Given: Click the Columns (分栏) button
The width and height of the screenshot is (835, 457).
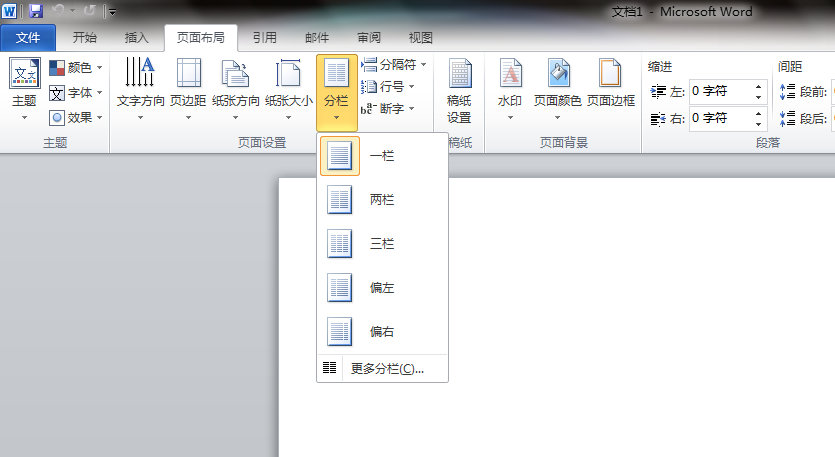Looking at the screenshot, I should click(337, 93).
